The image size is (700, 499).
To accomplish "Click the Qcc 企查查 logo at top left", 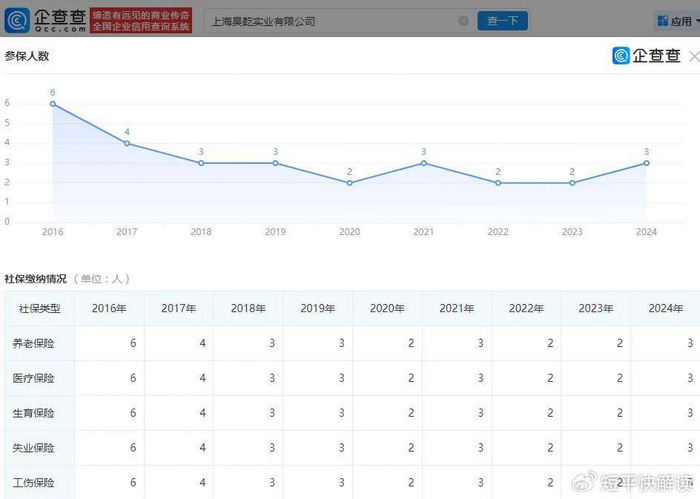I will (x=45, y=20).
